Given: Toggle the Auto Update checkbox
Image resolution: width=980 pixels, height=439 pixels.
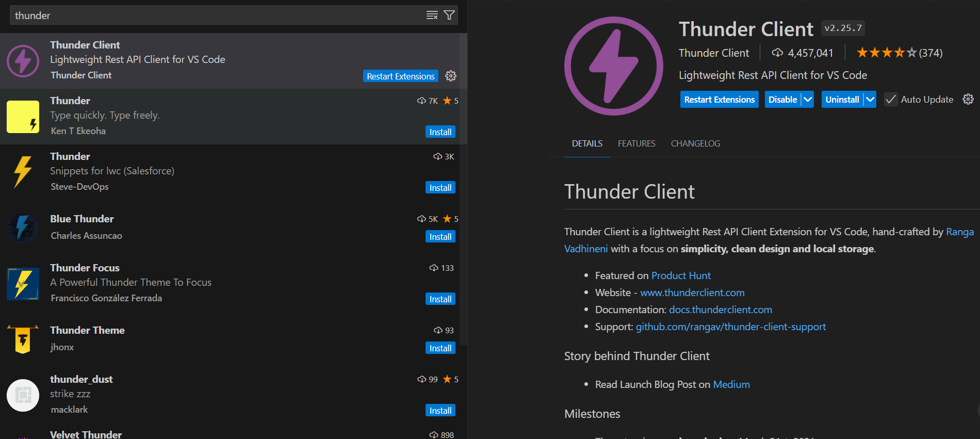Looking at the screenshot, I should coord(891,100).
